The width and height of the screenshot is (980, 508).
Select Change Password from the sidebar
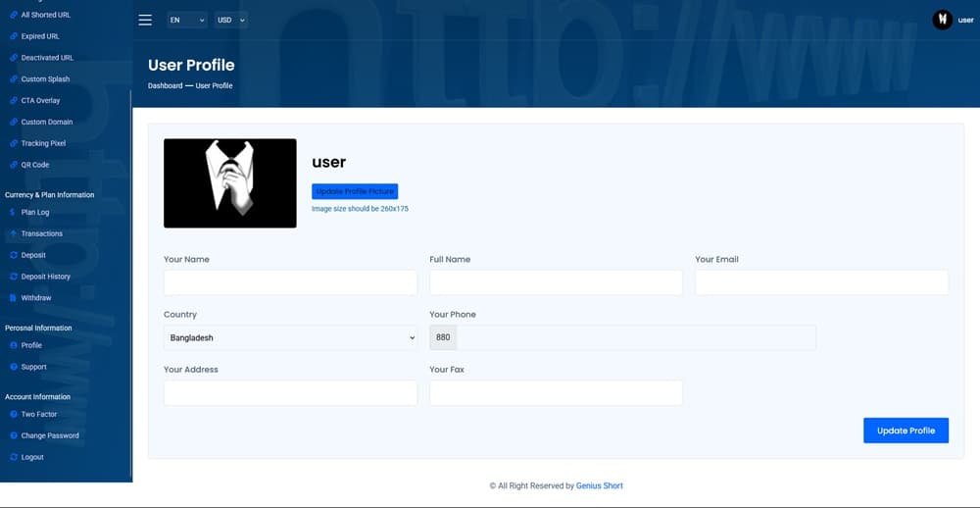coord(50,435)
